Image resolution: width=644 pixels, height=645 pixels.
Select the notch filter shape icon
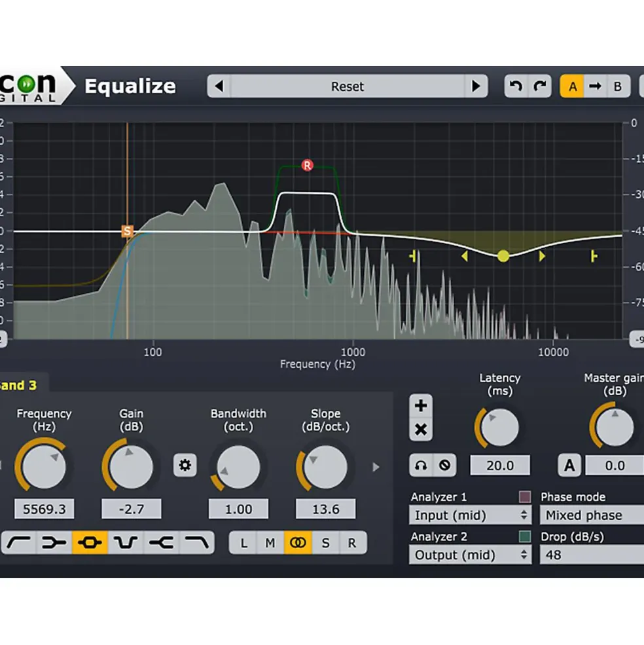(126, 543)
